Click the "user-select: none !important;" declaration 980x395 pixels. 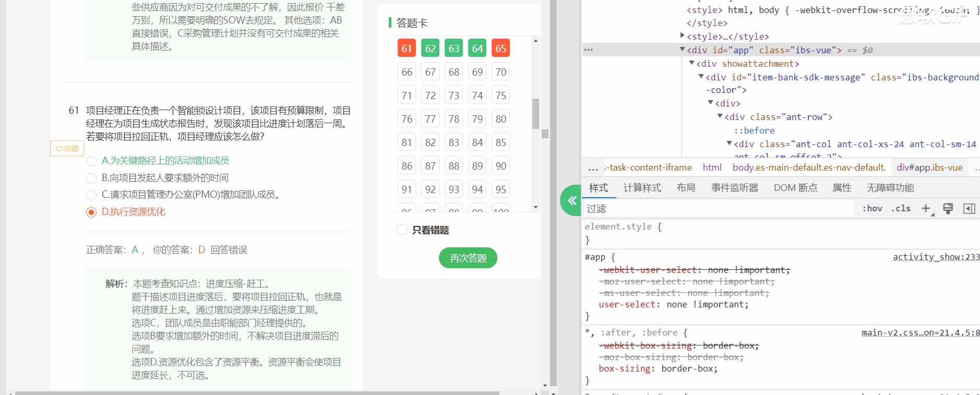(674, 304)
